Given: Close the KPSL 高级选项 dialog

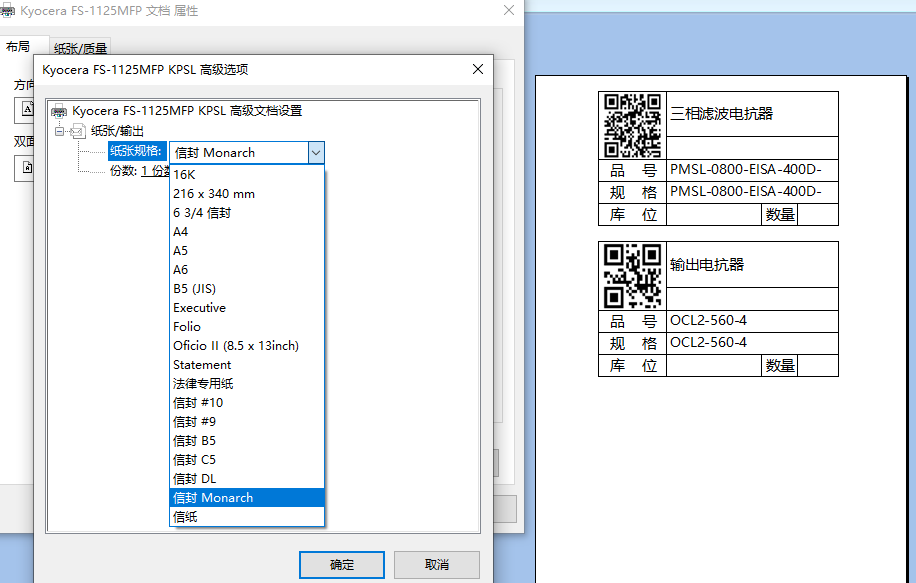Looking at the screenshot, I should [478, 69].
